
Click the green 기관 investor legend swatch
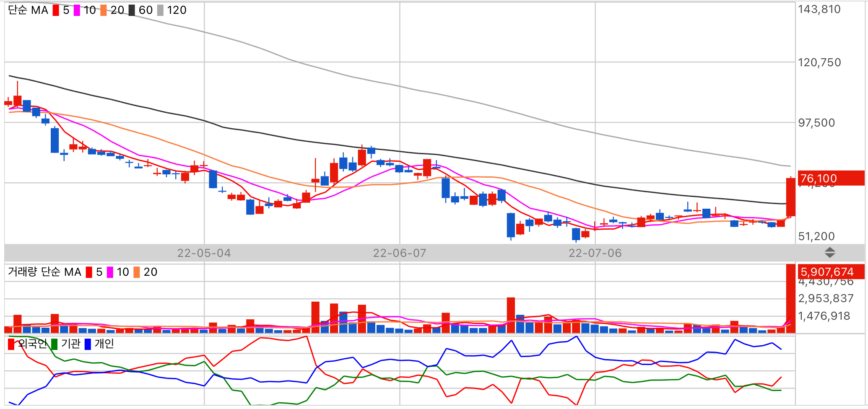[x=54, y=344]
